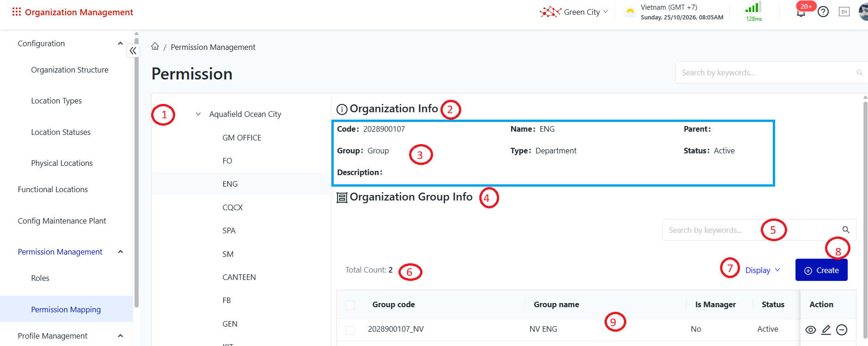
Task: Open Functional Locations in sidebar
Action: [x=53, y=189]
